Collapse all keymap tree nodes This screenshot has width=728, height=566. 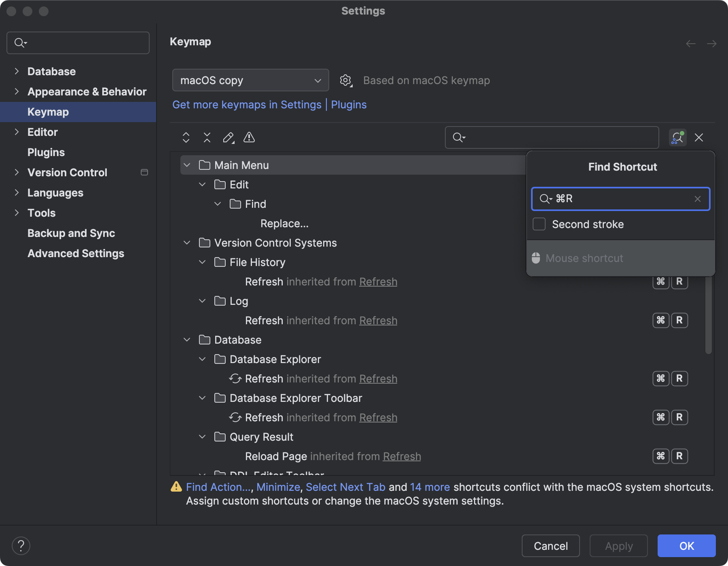point(207,137)
